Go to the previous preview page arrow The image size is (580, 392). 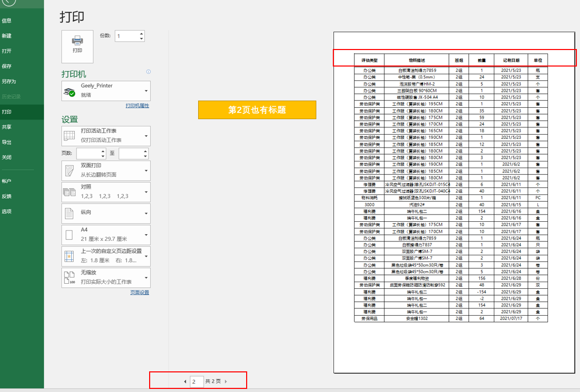pyautogui.click(x=185, y=382)
